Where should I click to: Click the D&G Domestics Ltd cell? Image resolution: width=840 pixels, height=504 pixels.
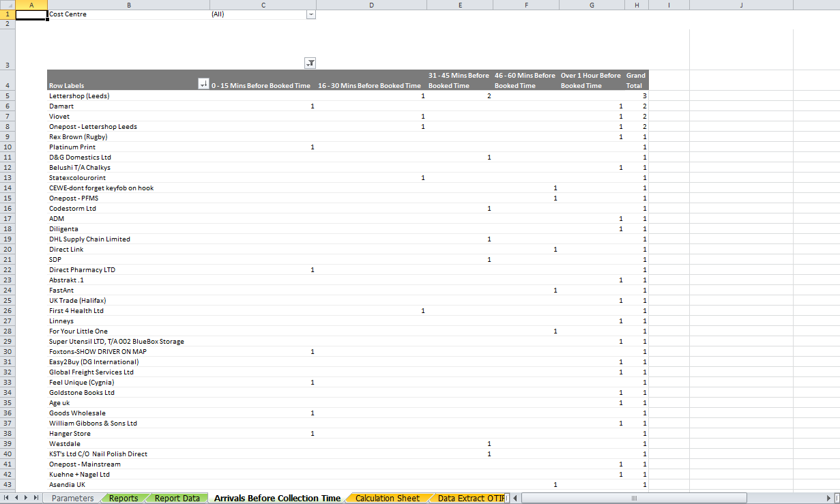(x=128, y=158)
